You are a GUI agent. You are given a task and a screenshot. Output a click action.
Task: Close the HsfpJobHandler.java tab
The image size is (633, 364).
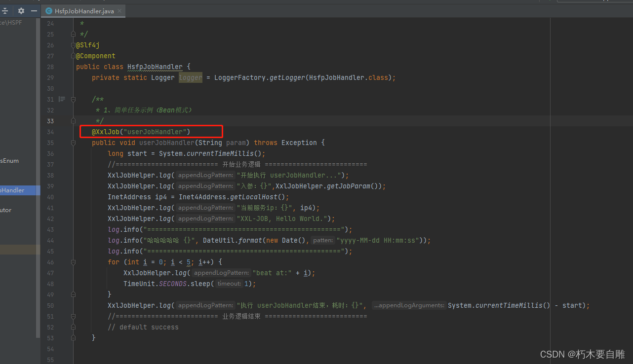(x=119, y=11)
